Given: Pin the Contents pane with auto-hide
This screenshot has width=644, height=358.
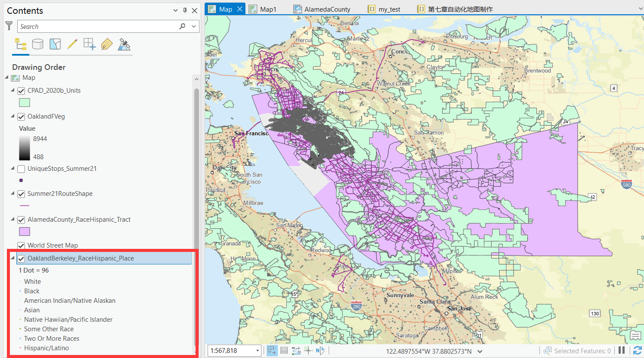Looking at the screenshot, I should point(185,10).
